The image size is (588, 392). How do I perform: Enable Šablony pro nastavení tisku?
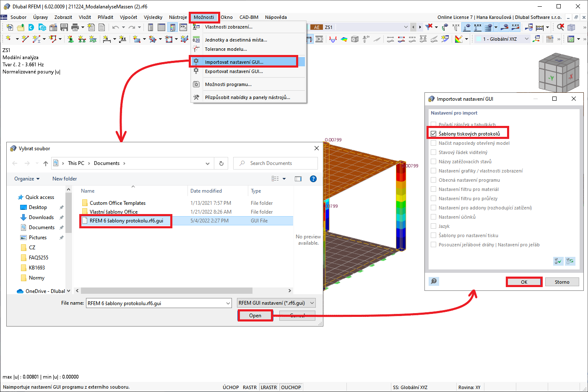(x=434, y=235)
